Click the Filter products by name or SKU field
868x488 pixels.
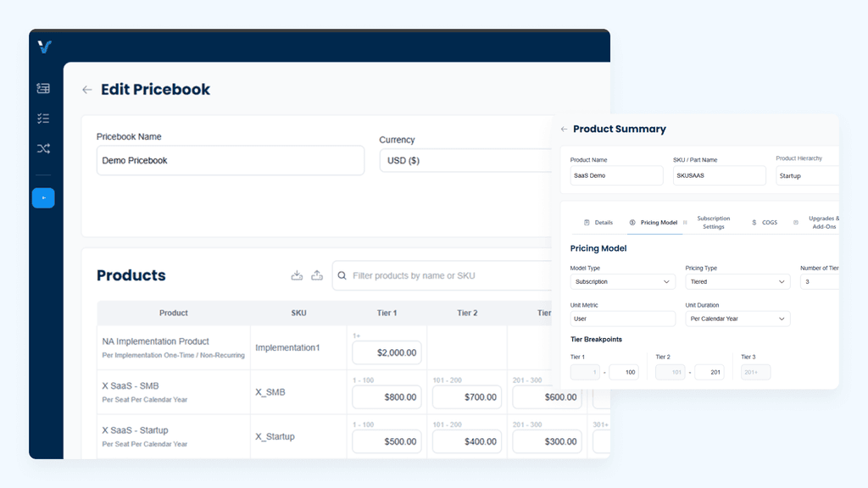pos(442,275)
